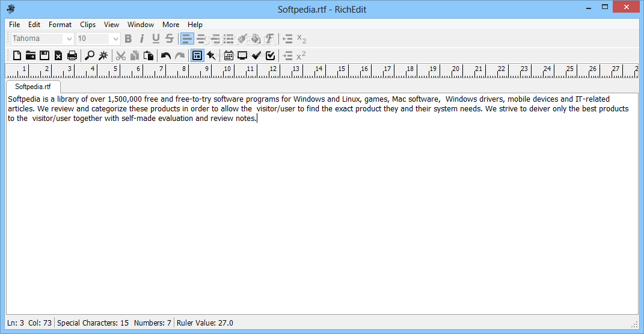Cut selection with the scissors icon
Viewport: 644px width, 334px height.
coord(121,55)
